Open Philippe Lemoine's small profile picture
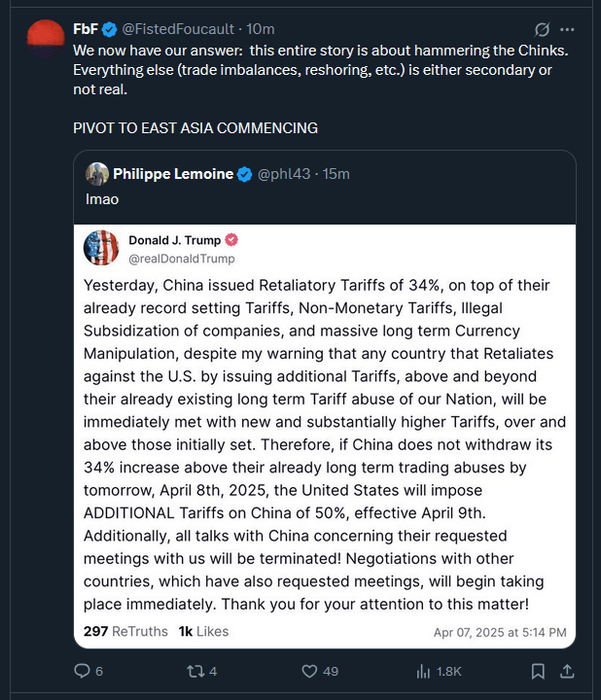The width and height of the screenshot is (601, 700). tap(97, 173)
